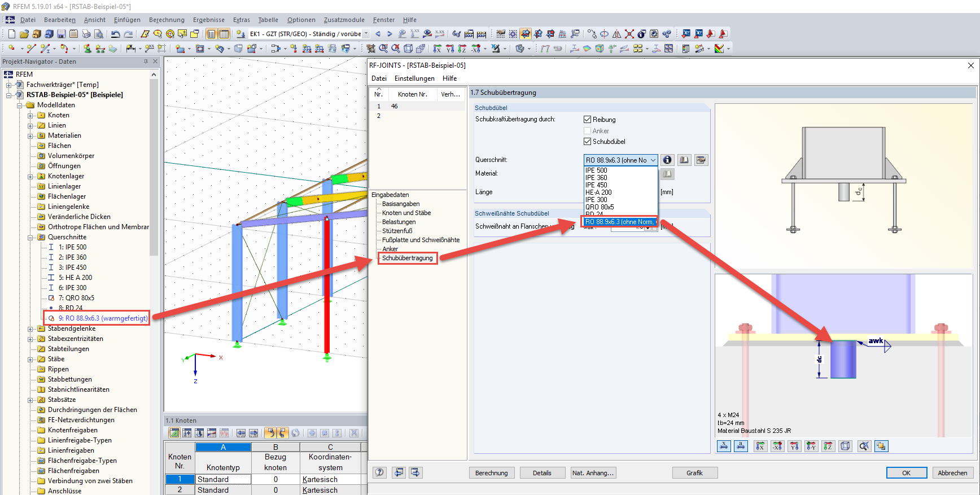
Task: Expand the Knotenlager tree node
Action: click(x=30, y=176)
